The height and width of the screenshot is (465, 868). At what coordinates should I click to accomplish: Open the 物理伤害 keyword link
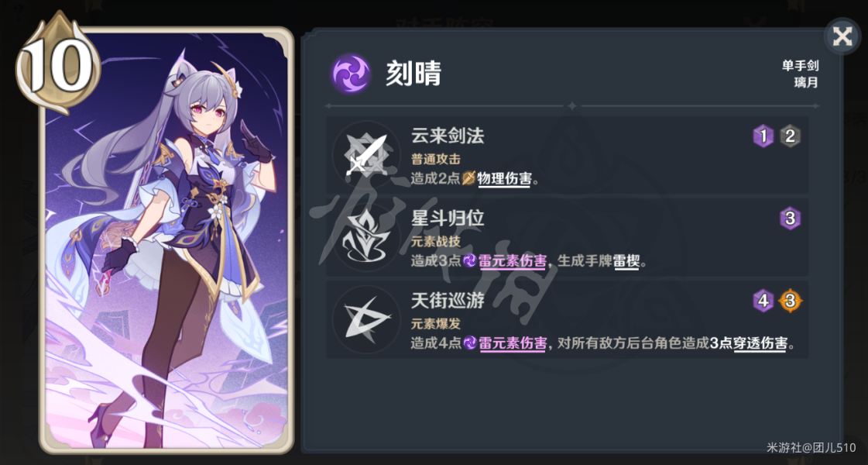504,178
